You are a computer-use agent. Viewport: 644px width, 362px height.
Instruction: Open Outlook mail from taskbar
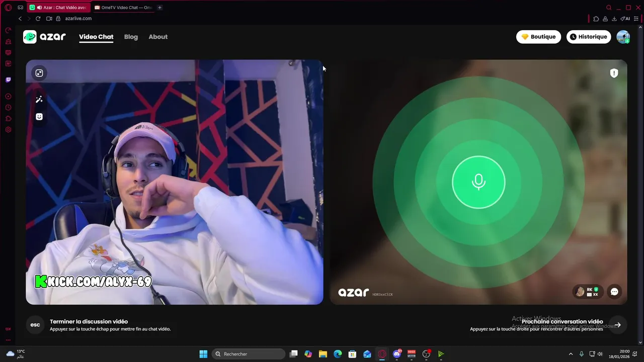(x=367, y=354)
